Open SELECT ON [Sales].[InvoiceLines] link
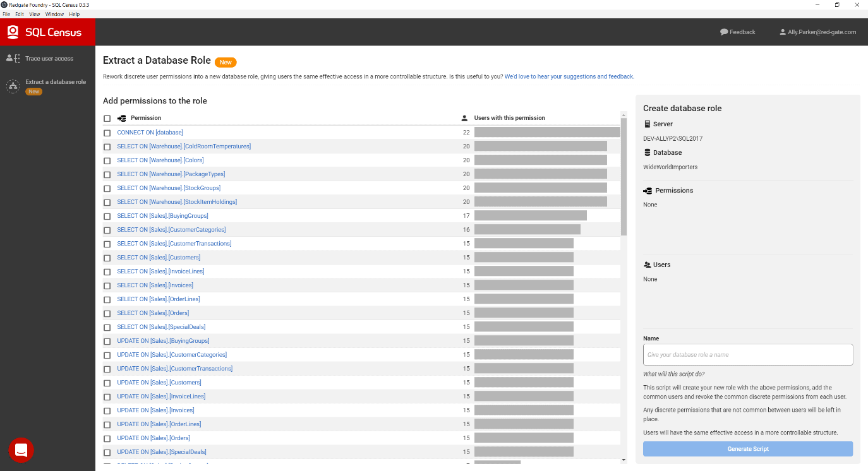Image resolution: width=868 pixels, height=471 pixels. [160, 271]
